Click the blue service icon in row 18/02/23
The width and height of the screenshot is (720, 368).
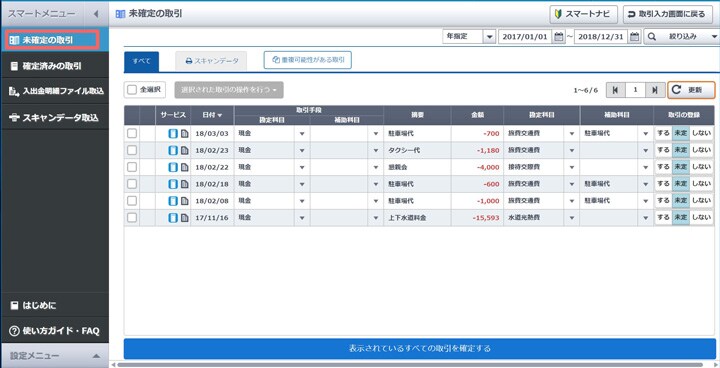[173, 150]
